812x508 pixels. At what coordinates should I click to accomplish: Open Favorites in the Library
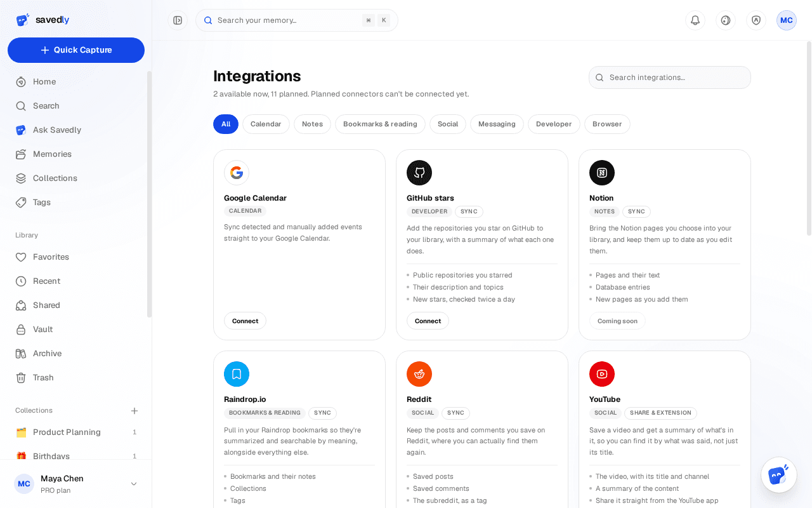click(x=76, y=257)
